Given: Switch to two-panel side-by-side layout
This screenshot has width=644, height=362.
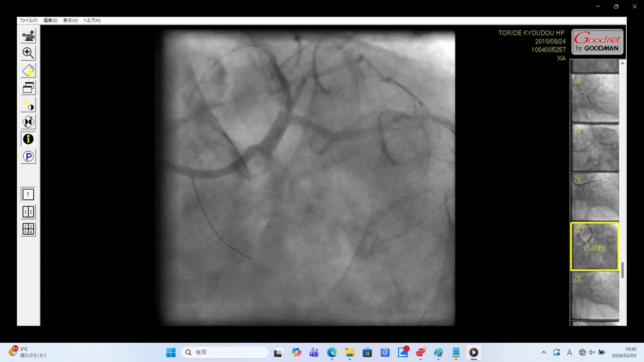Looking at the screenshot, I should coord(28,212).
